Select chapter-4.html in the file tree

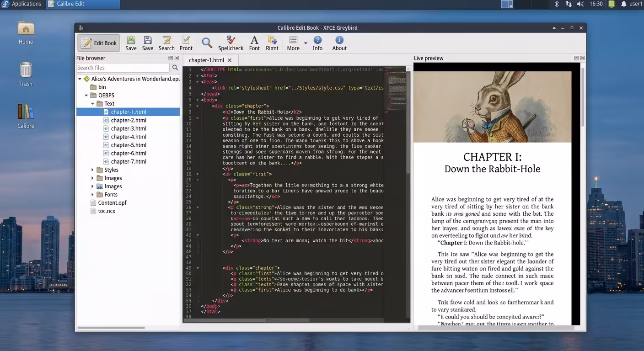point(128,137)
